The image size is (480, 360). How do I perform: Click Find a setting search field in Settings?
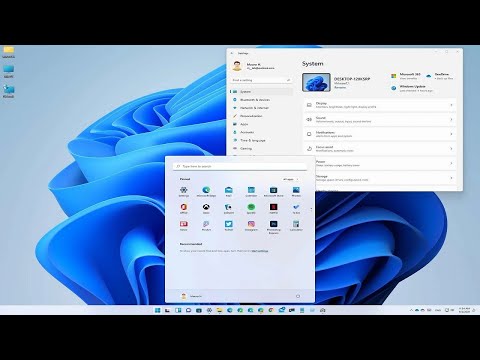pyautogui.click(x=261, y=80)
